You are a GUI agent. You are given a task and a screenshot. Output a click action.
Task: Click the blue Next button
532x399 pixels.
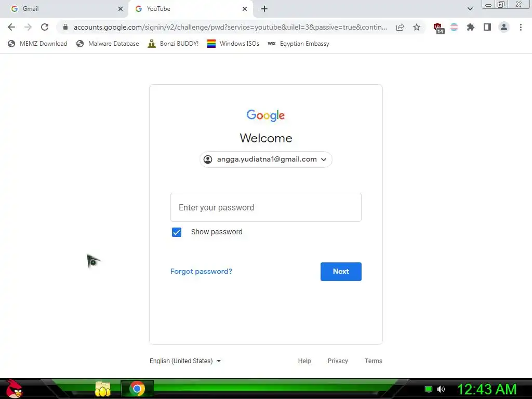click(x=341, y=271)
